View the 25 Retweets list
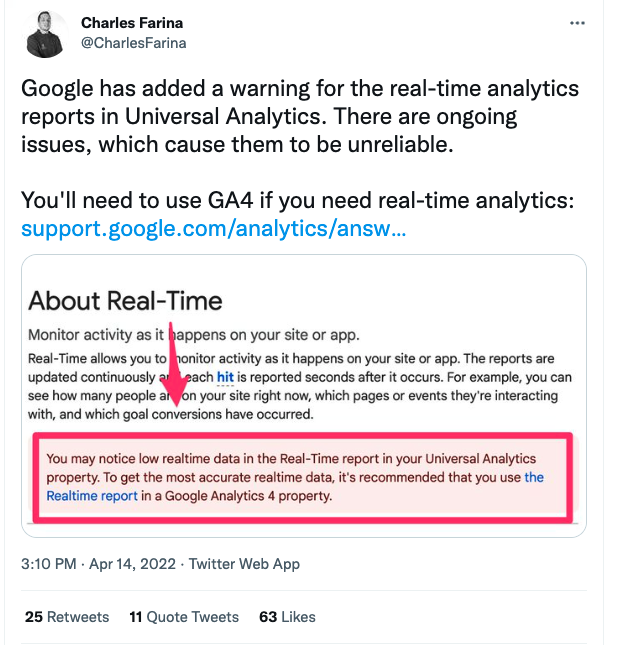 67,617
